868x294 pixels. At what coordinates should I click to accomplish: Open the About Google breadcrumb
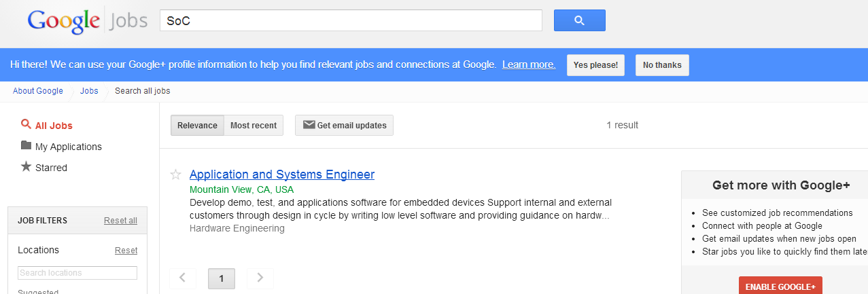click(38, 91)
